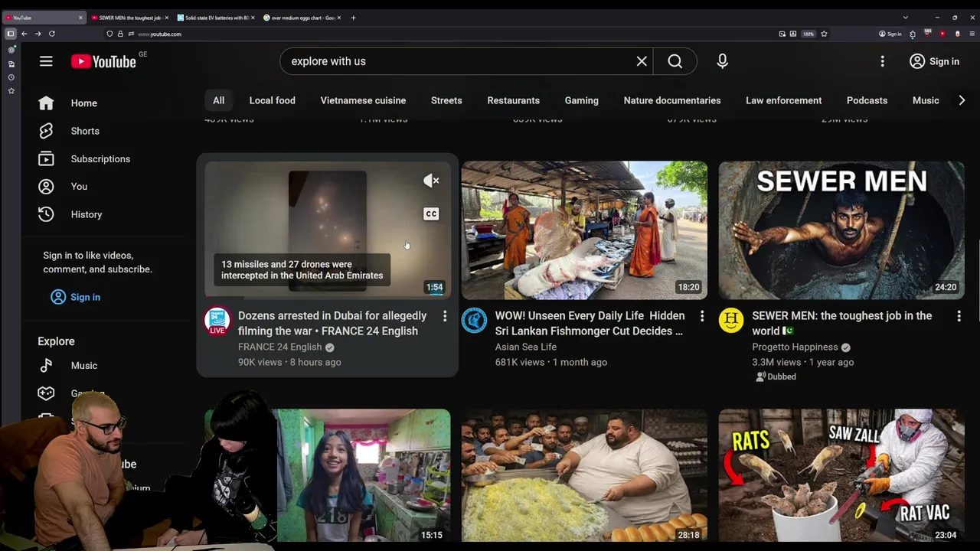Open Asian Sea Life channel name
Image resolution: width=980 pixels, height=551 pixels.
pos(526,347)
